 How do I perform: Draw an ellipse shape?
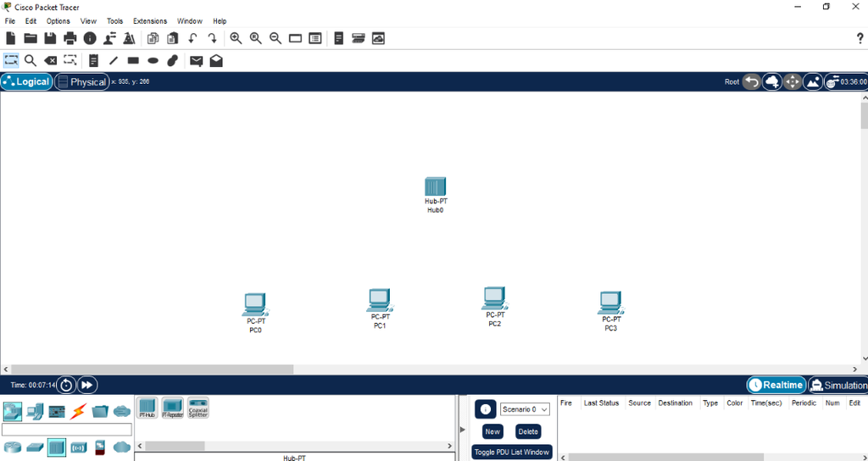[x=153, y=60]
